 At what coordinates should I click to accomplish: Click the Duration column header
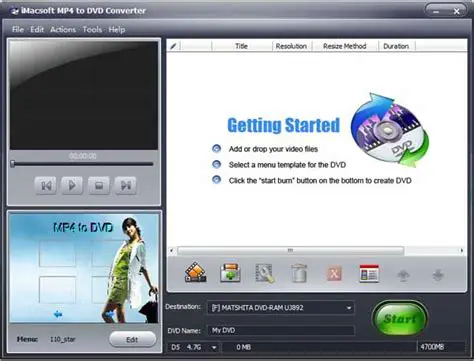(x=396, y=46)
